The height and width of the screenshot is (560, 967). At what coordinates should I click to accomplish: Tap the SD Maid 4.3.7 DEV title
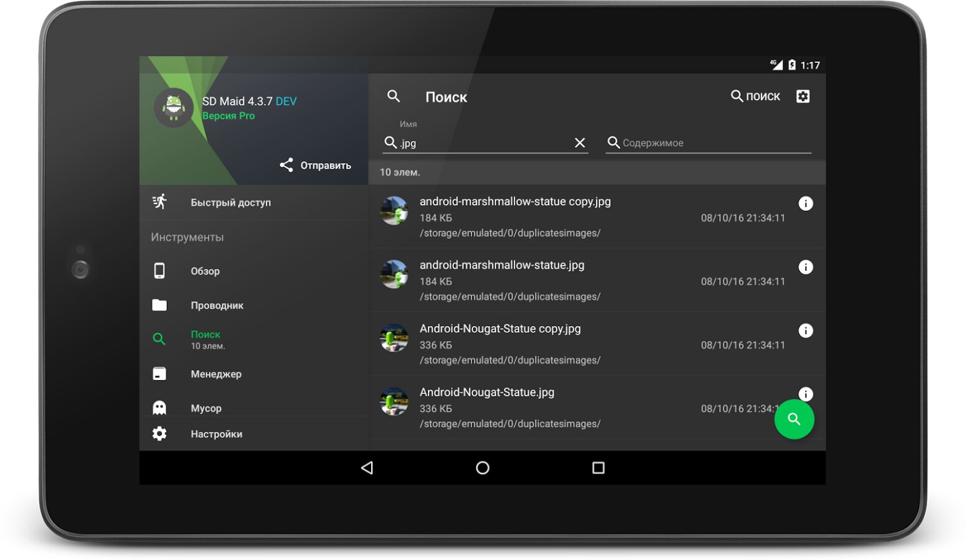tap(250, 101)
